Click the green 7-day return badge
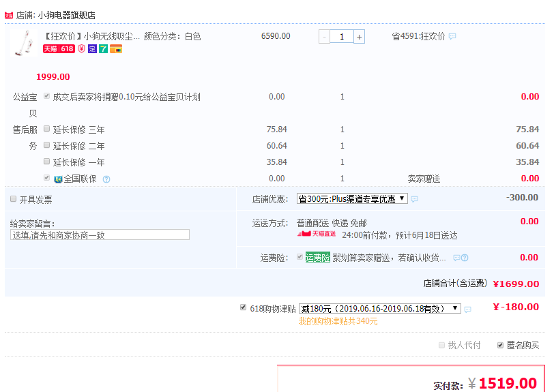The width and height of the screenshot is (554, 392). pyautogui.click(x=103, y=48)
